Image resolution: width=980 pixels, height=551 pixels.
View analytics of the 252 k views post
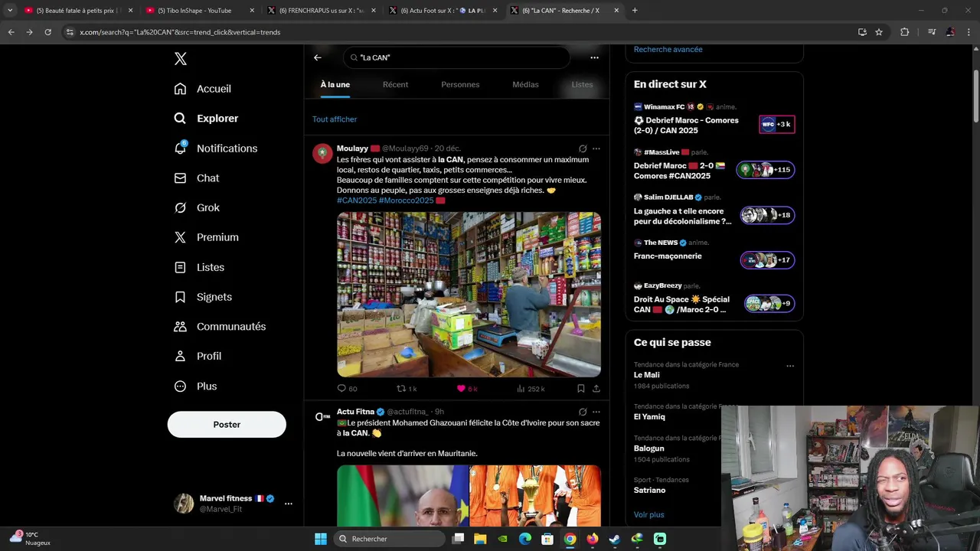point(531,389)
